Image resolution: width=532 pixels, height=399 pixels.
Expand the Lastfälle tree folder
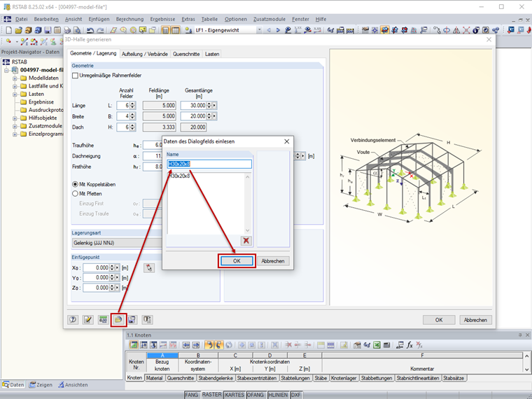15,86
